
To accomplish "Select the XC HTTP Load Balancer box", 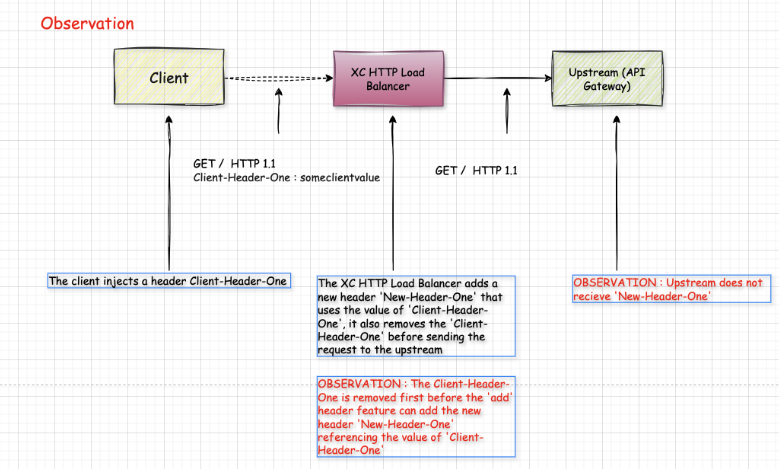I will click(388, 78).
